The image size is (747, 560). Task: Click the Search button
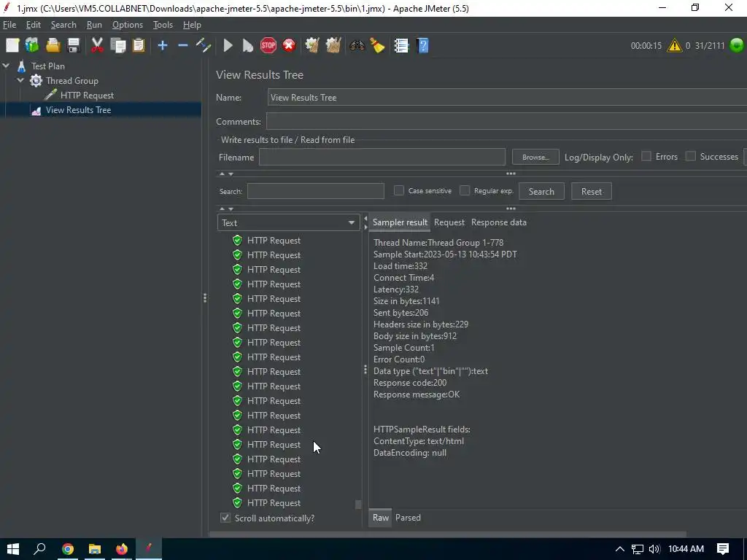(x=541, y=192)
